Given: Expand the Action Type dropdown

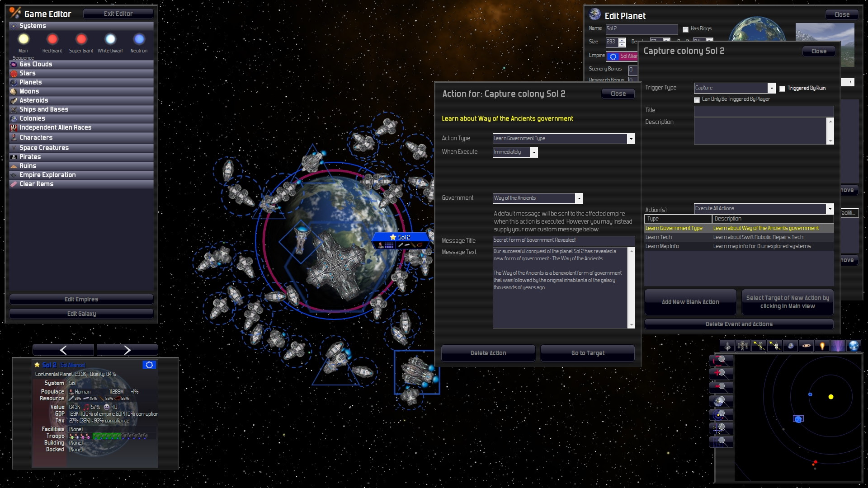Looking at the screenshot, I should [x=630, y=138].
